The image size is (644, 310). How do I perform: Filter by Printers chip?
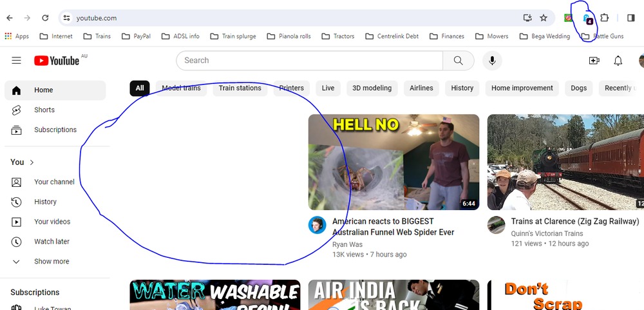pos(292,88)
